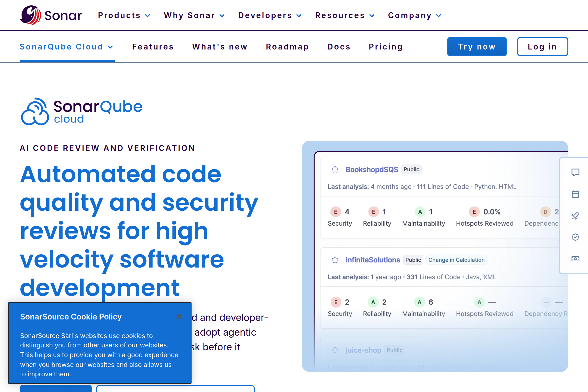Image resolution: width=588 pixels, height=392 pixels.
Task: Open the Docs link
Action: [x=339, y=47]
